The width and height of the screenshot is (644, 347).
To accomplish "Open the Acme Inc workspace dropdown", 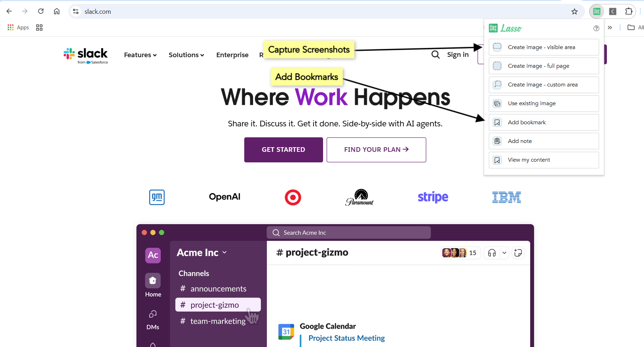I will tap(202, 253).
